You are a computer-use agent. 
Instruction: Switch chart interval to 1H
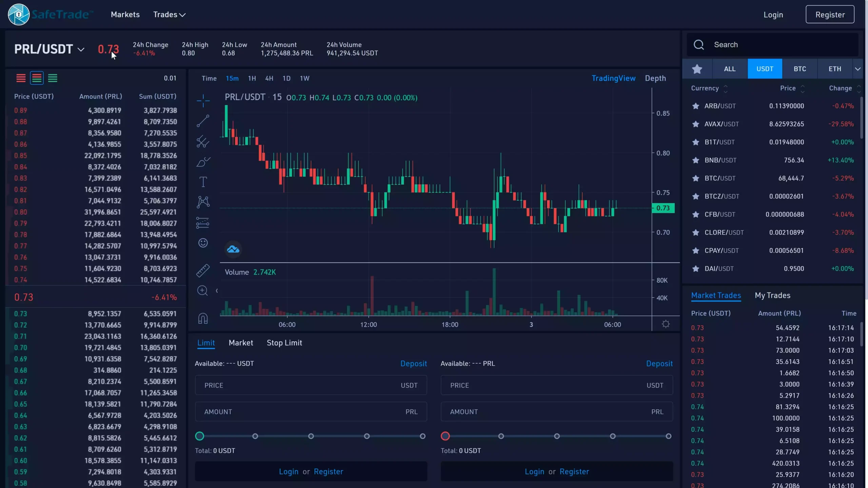pos(252,78)
